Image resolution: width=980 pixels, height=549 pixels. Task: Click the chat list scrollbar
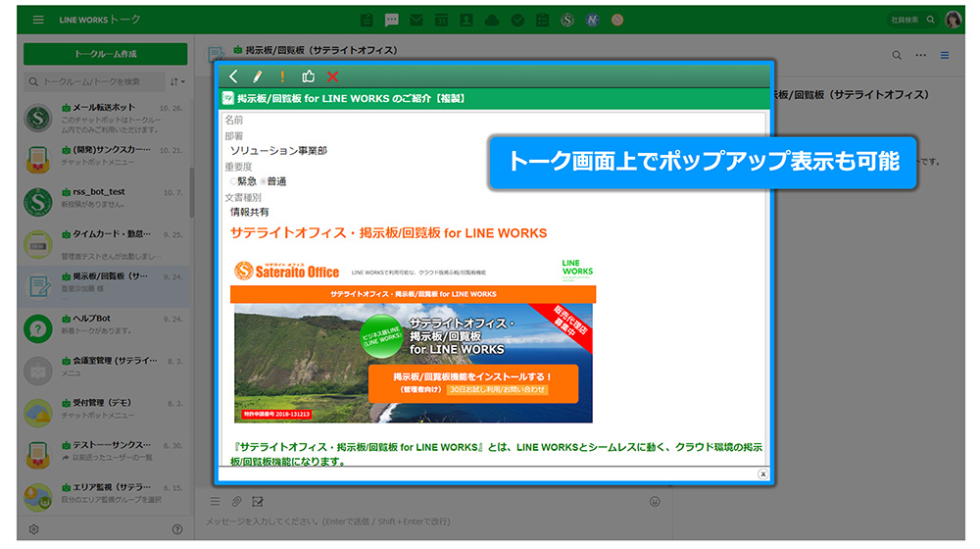point(192,192)
